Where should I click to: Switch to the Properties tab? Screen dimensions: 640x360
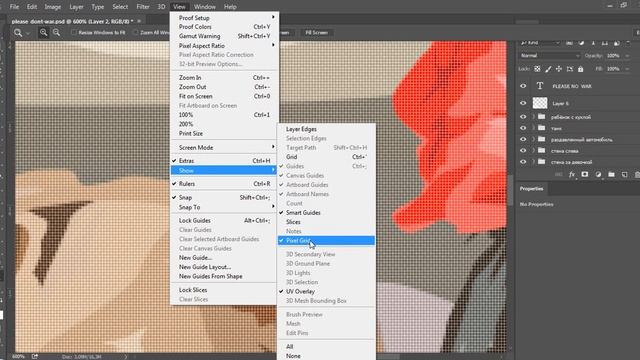coord(531,189)
